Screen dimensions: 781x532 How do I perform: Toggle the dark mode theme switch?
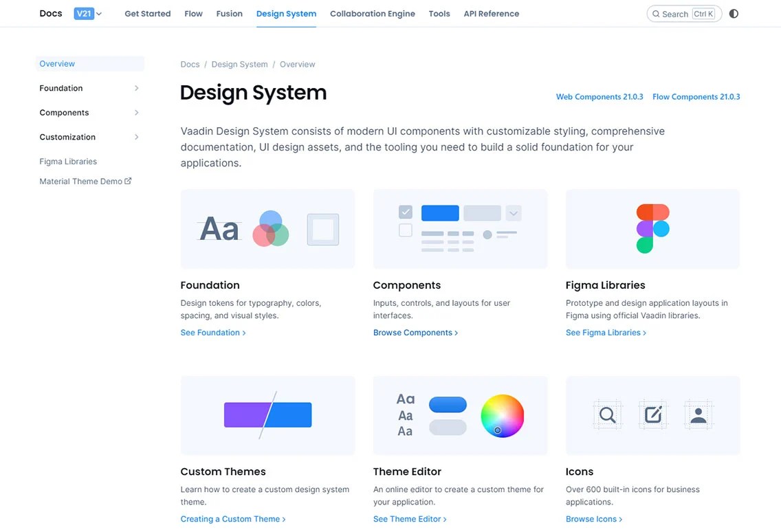734,13
